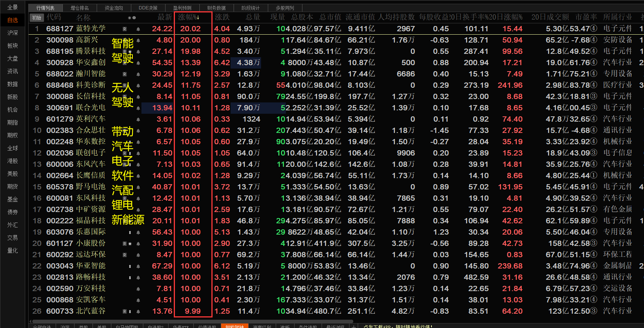The image size is (644, 328).
Task: Click the alert bell for 万安科技
Action: coord(138,289)
